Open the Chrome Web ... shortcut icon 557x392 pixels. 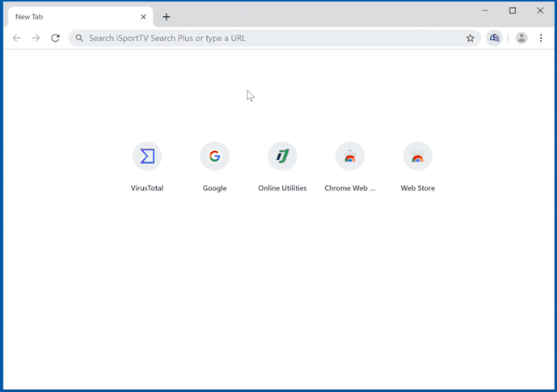point(350,157)
